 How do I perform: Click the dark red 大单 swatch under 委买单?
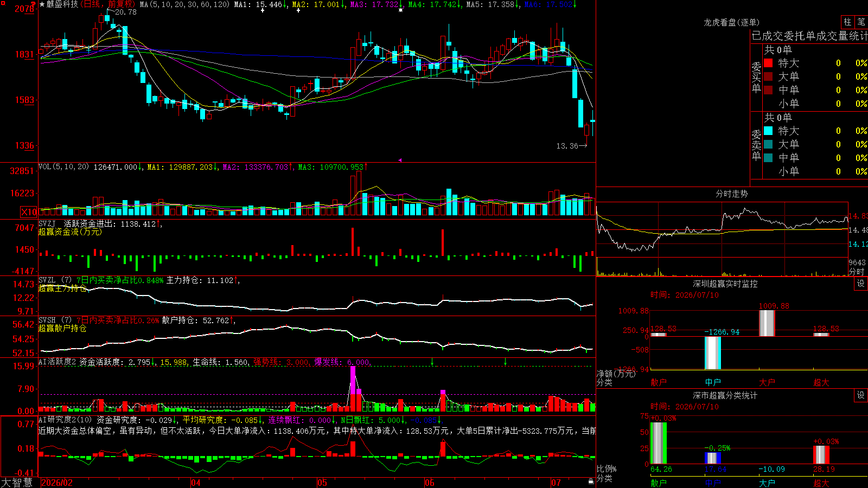click(768, 76)
